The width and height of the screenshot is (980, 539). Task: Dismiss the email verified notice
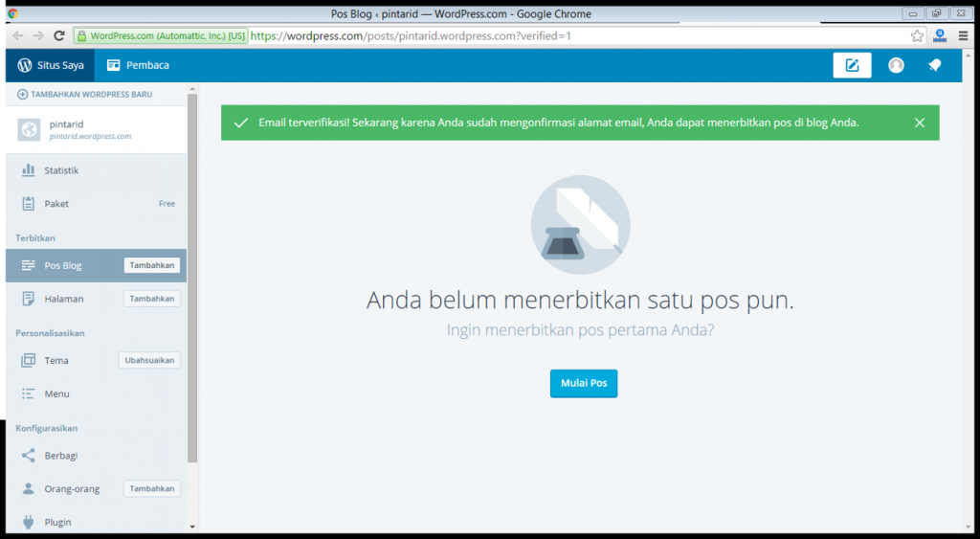pos(920,123)
